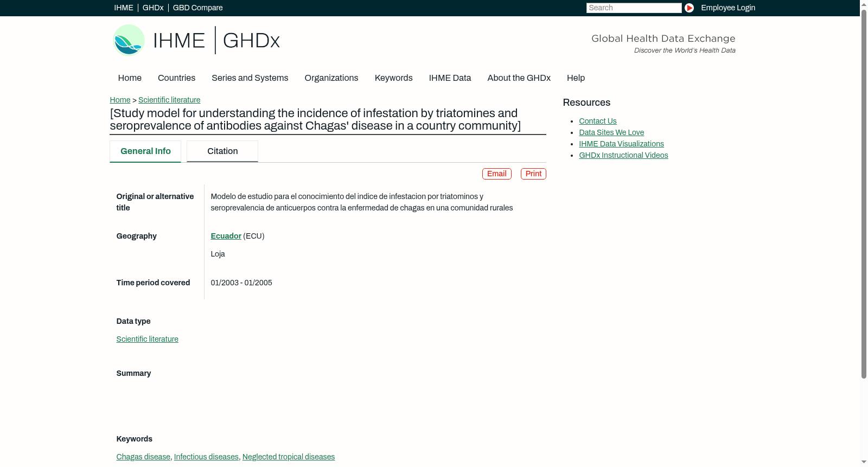Open Data Sites We Love link
The image size is (868, 467).
611,132
